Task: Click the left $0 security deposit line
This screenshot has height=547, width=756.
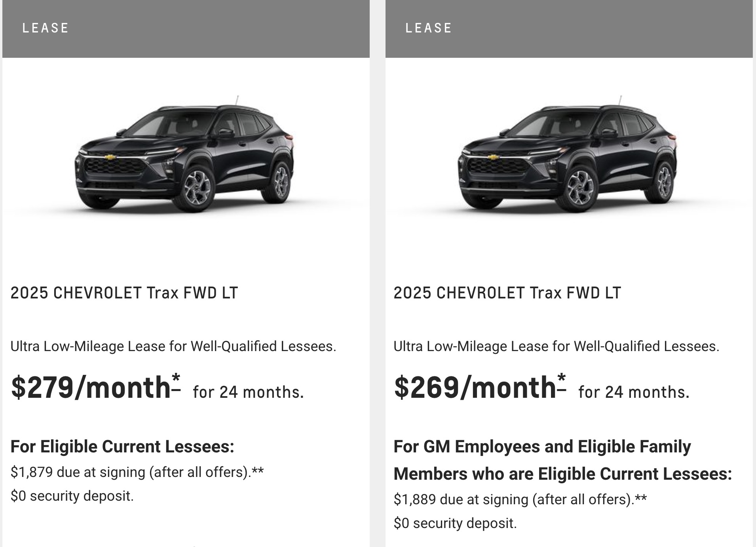Action: pyautogui.click(x=72, y=496)
